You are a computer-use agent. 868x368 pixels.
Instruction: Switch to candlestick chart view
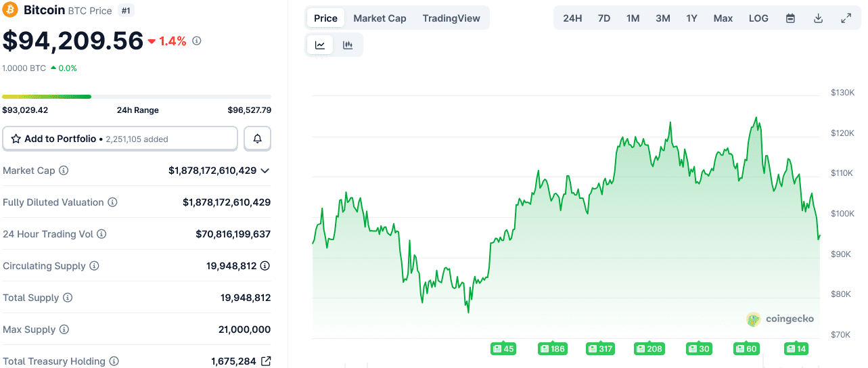[x=348, y=45]
